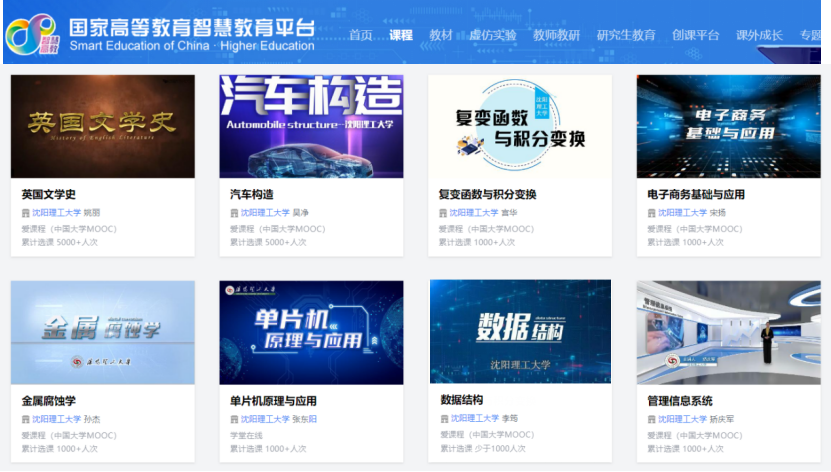Viewport: 831px width, 472px height.
Task: Click 累计选课 5000+人次 under 汽车构造
Action: point(268,242)
